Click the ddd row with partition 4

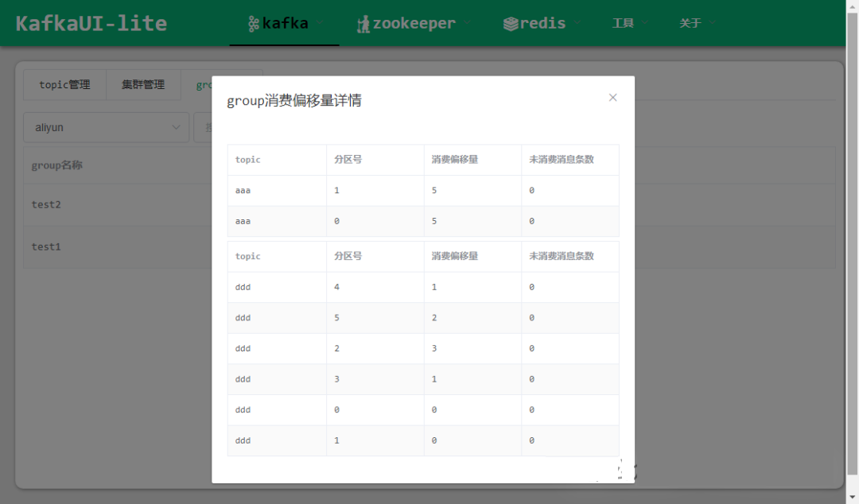423,287
